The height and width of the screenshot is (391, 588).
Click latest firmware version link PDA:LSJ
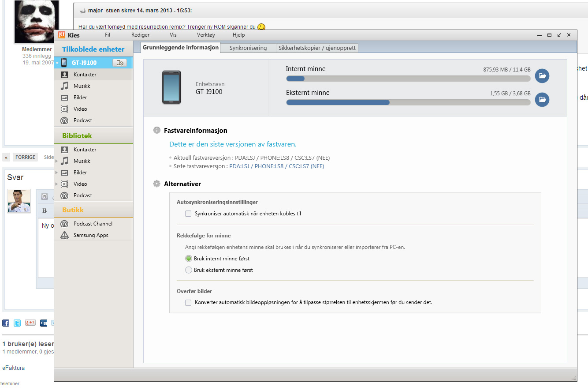pyautogui.click(x=277, y=166)
